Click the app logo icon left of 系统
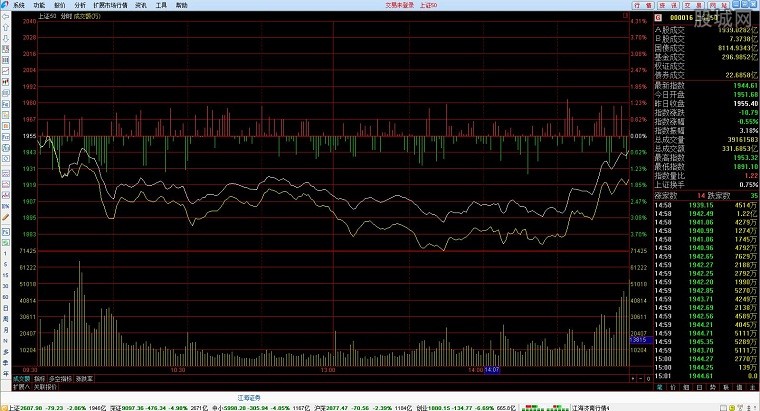760x411 pixels. point(5,5)
